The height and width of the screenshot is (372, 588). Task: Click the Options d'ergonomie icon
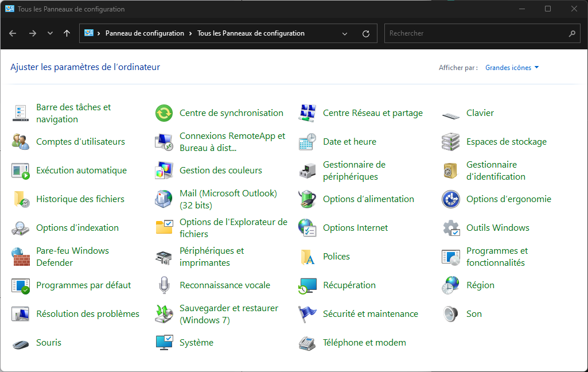coord(451,199)
